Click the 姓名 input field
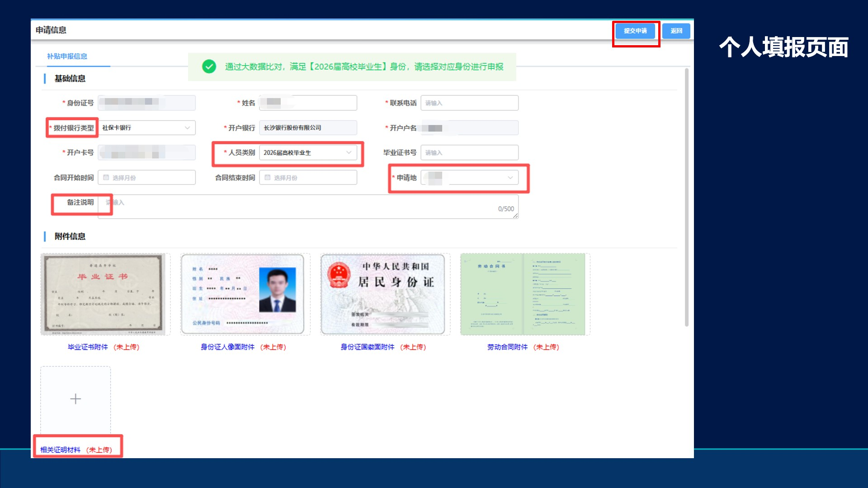 click(x=308, y=103)
